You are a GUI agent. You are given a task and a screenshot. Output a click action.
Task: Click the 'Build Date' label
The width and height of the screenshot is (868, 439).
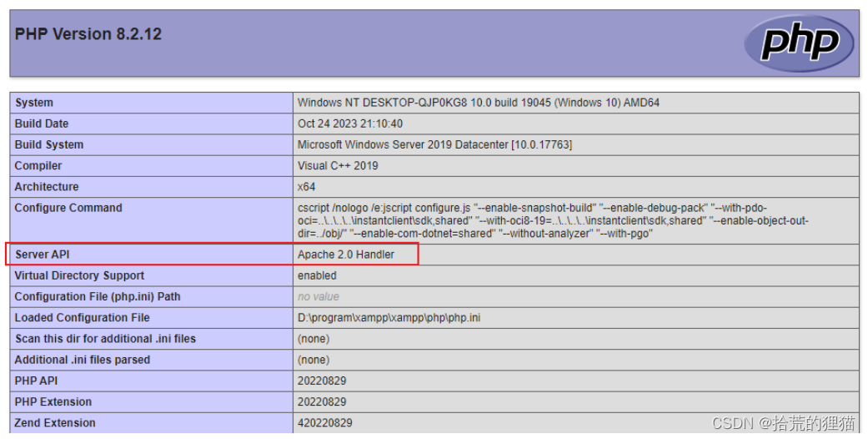(x=42, y=124)
